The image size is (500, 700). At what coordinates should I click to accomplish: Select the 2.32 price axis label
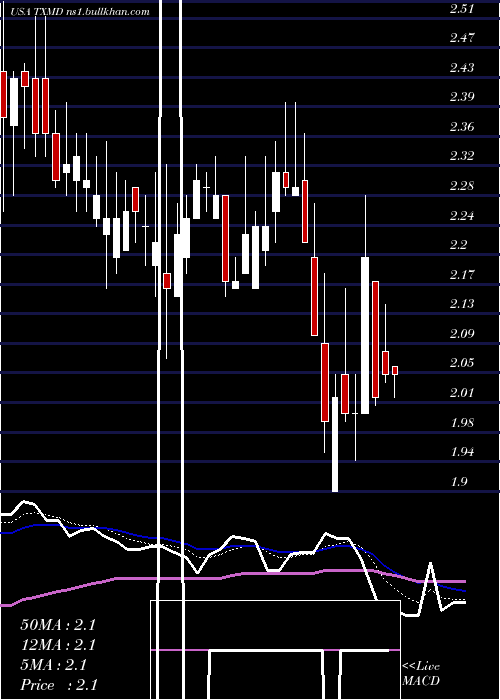(461, 156)
